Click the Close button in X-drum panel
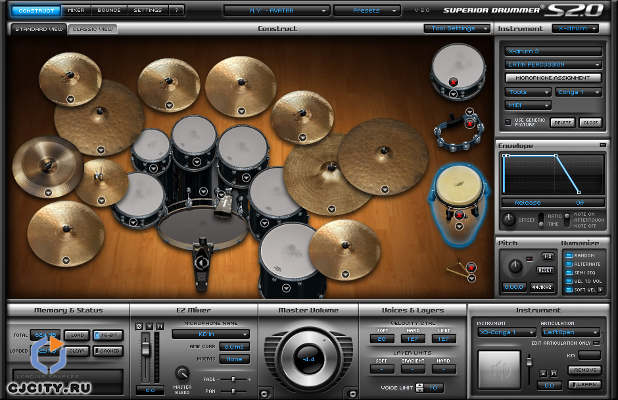618x400 pixels. (x=590, y=123)
